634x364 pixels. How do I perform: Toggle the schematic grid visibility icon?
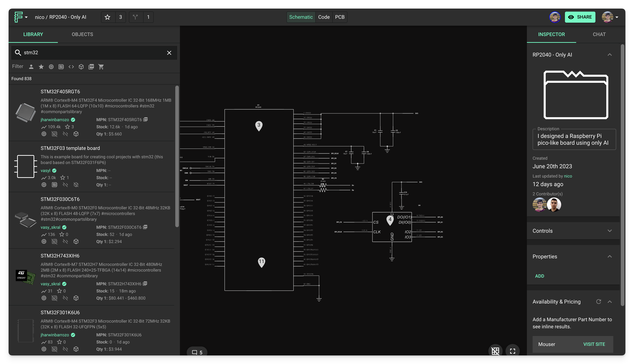click(495, 351)
